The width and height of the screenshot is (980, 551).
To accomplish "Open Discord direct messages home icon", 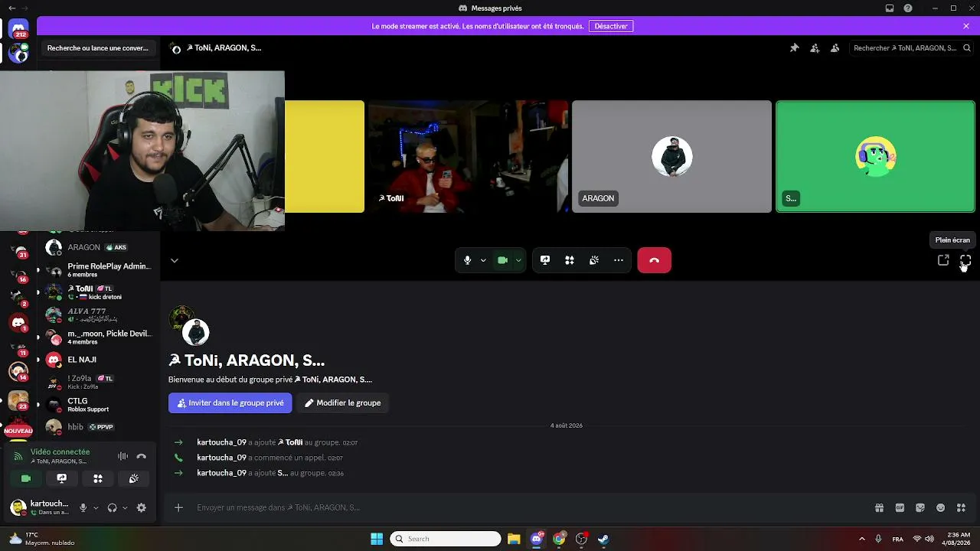I will click(18, 30).
